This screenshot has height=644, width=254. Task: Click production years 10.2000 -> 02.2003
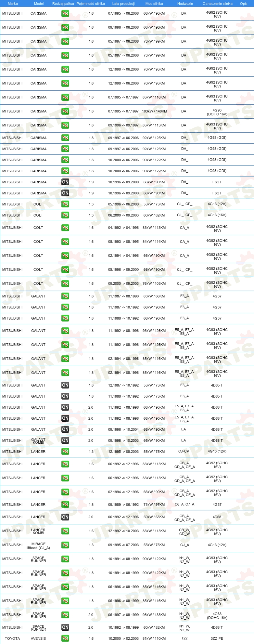point(123,638)
